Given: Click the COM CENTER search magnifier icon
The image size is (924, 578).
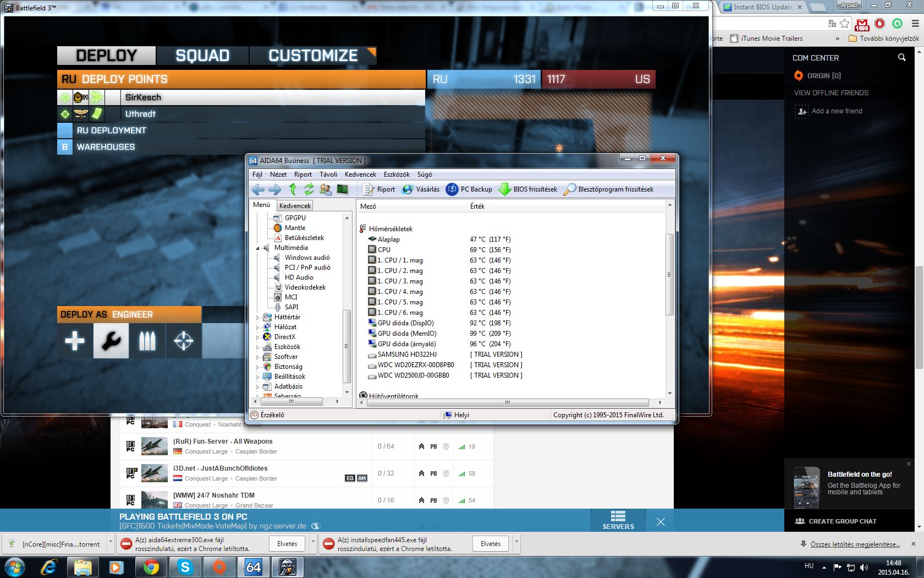Looking at the screenshot, I should coord(901,57).
